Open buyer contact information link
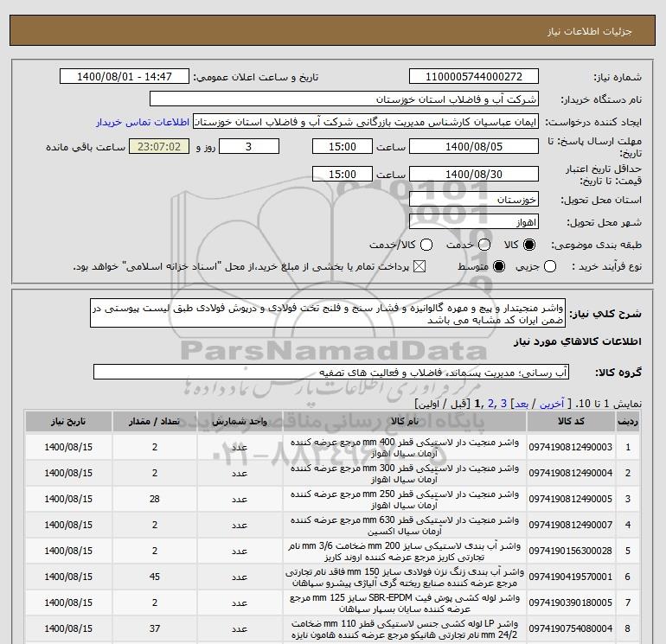 pyautogui.click(x=143, y=122)
